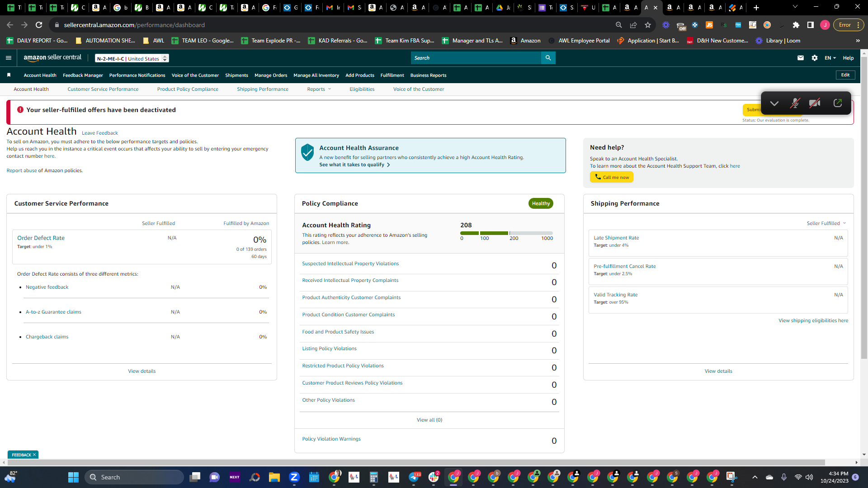The image size is (868, 488).
Task: Open the browser zoom magnifier icon
Action: click(x=619, y=25)
